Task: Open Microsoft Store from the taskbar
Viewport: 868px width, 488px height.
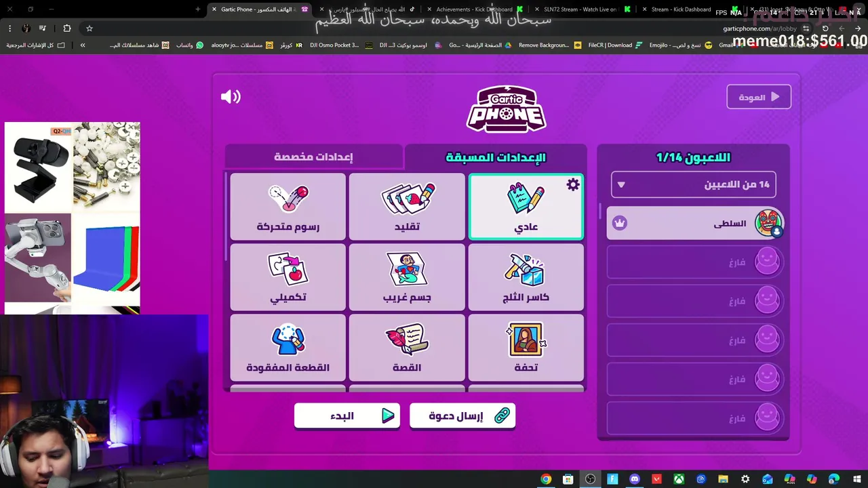Action: pos(568,479)
